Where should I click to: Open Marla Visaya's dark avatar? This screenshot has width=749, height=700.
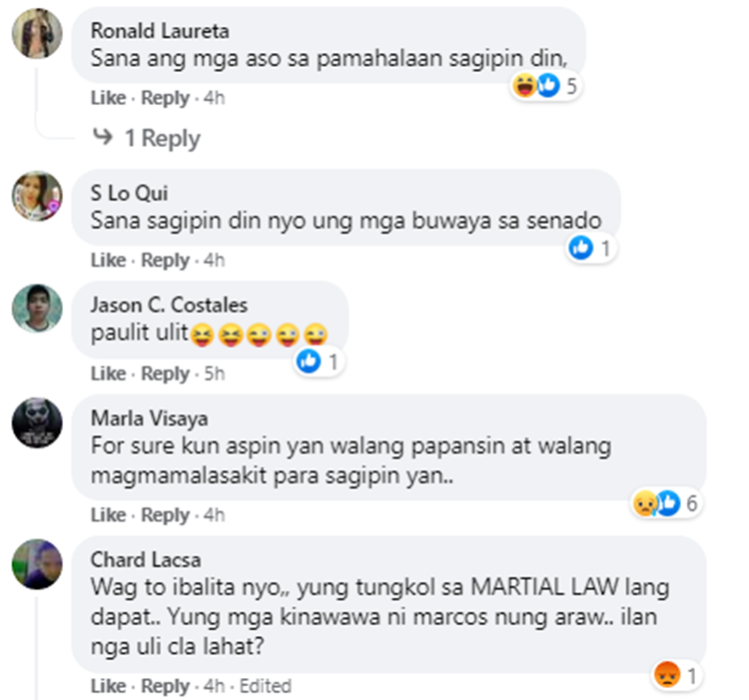[x=37, y=422]
